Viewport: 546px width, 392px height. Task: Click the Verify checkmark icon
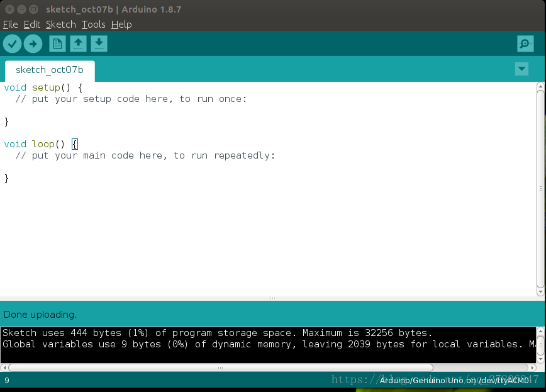click(12, 44)
